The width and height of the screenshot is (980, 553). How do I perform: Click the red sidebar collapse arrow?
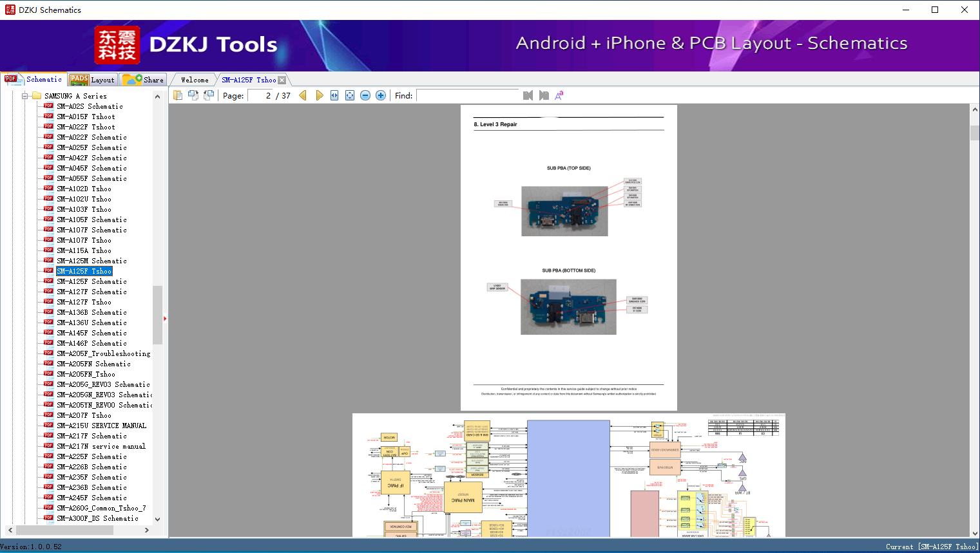coord(166,318)
